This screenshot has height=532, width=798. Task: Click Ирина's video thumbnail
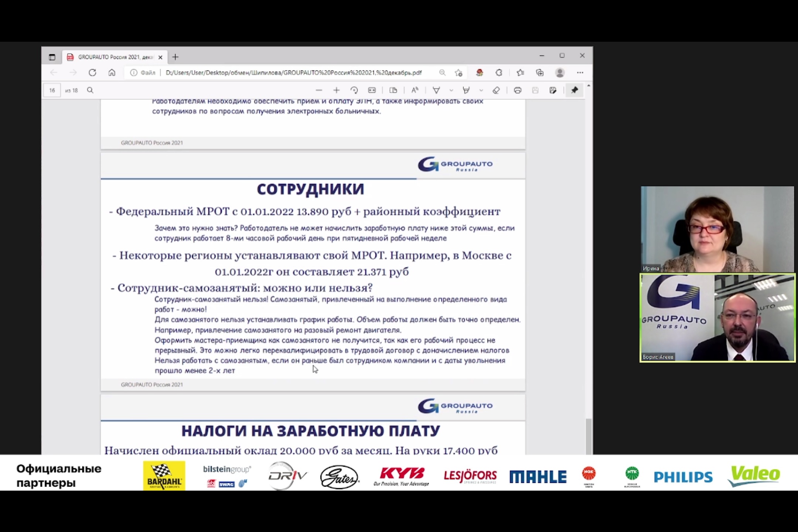point(717,229)
